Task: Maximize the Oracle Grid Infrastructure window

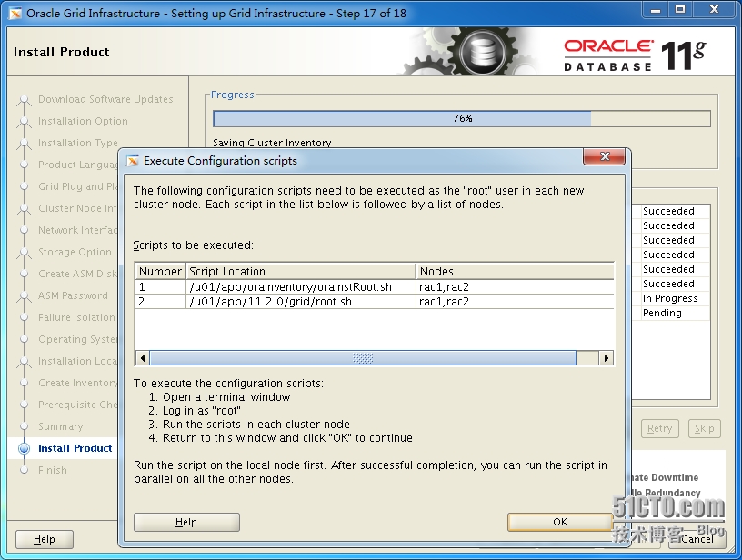Action: click(680, 9)
